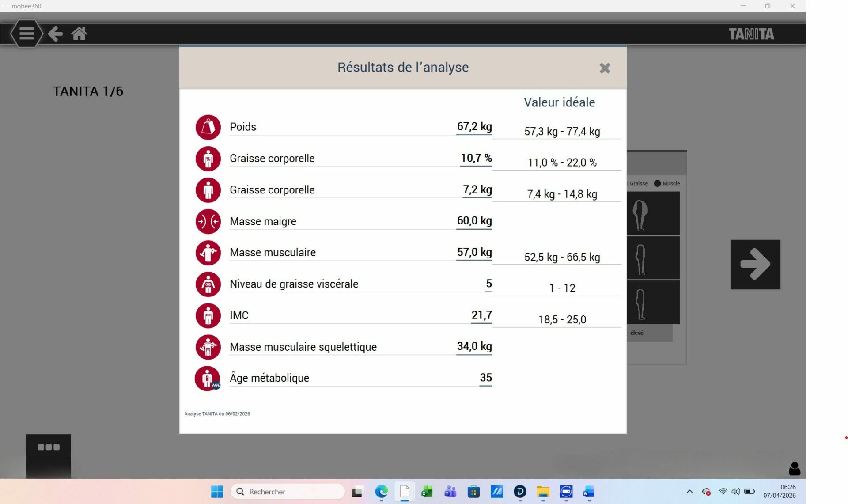Viewport: 848px width, 504px height.
Task: Click the Poids weight icon
Action: 208,127
